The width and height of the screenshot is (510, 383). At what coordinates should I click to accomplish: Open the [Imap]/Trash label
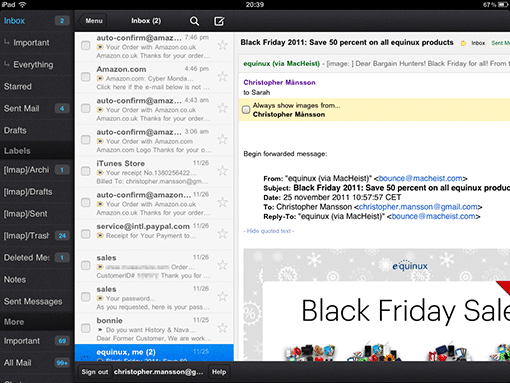coord(37,236)
